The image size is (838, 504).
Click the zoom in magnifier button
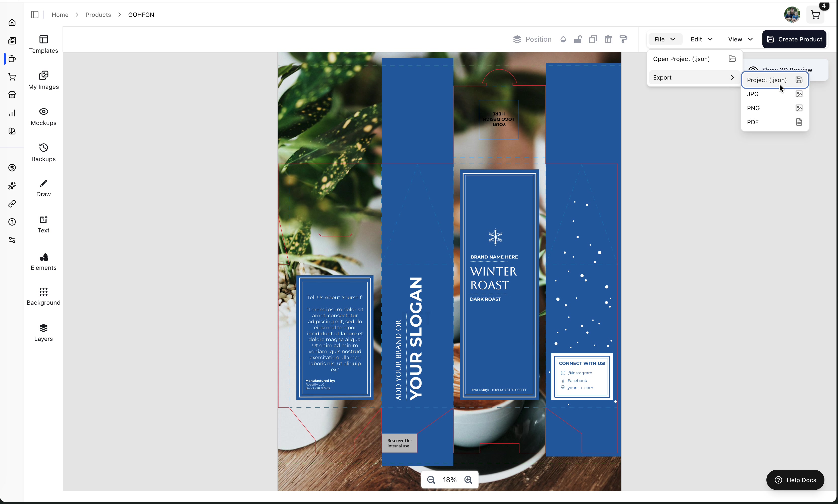[x=468, y=480]
